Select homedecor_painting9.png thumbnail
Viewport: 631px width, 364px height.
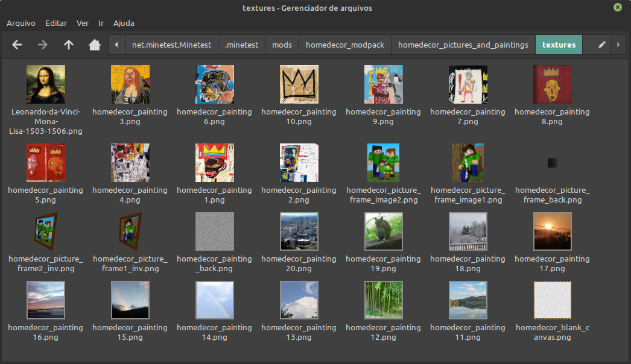(384, 84)
